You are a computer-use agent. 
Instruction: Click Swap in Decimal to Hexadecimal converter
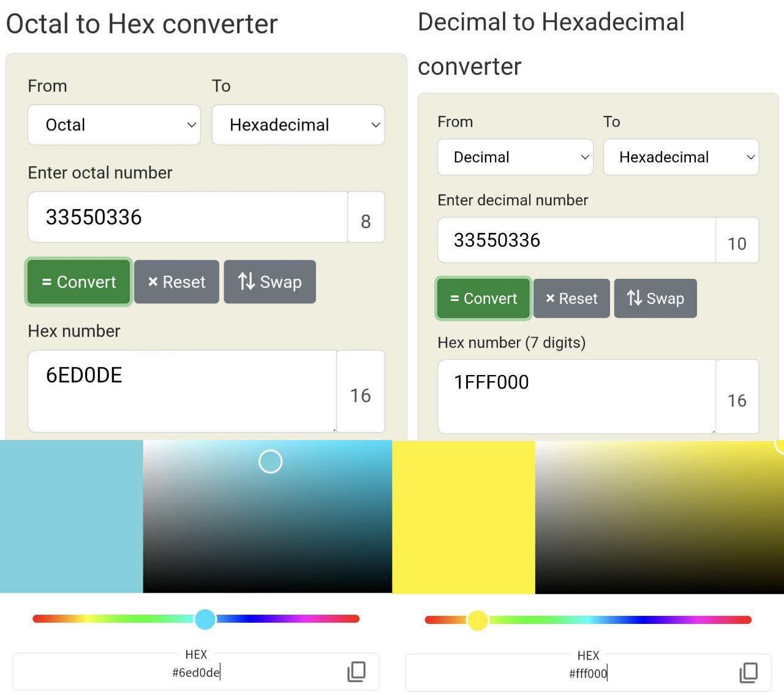coord(655,298)
